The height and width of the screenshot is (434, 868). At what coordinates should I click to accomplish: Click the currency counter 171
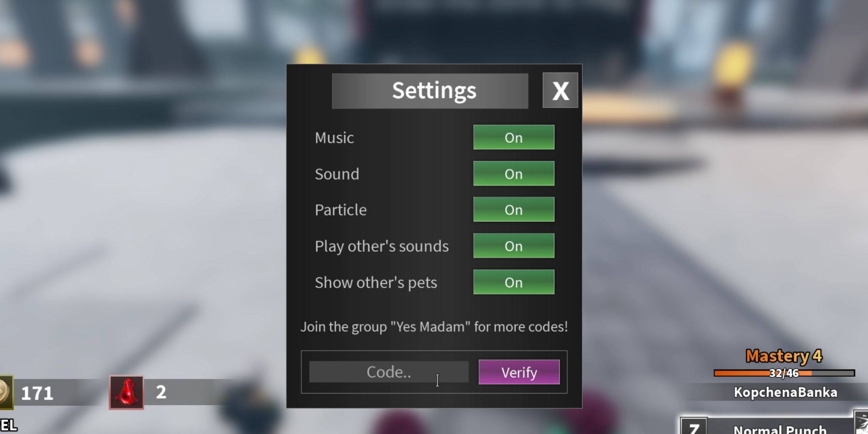click(37, 394)
